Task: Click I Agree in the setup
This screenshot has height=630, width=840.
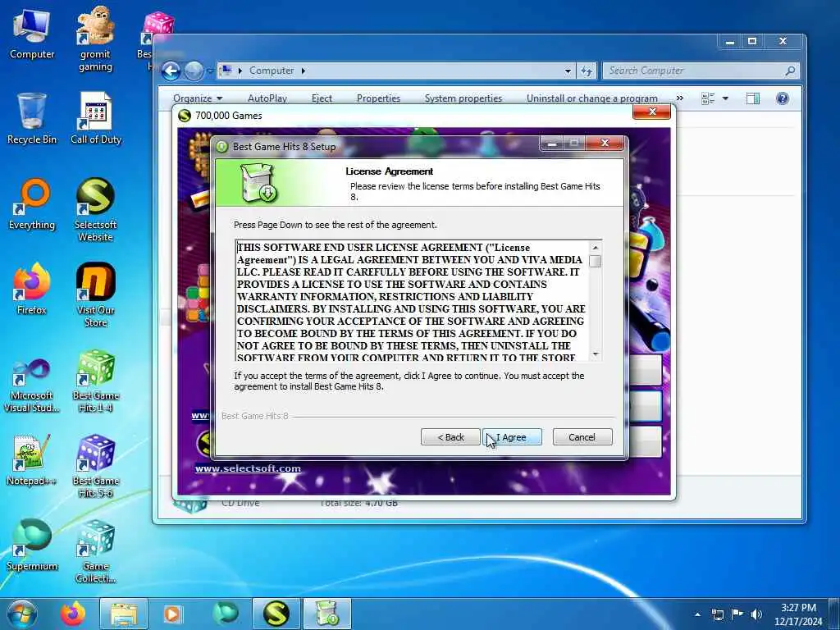Action: [512, 437]
